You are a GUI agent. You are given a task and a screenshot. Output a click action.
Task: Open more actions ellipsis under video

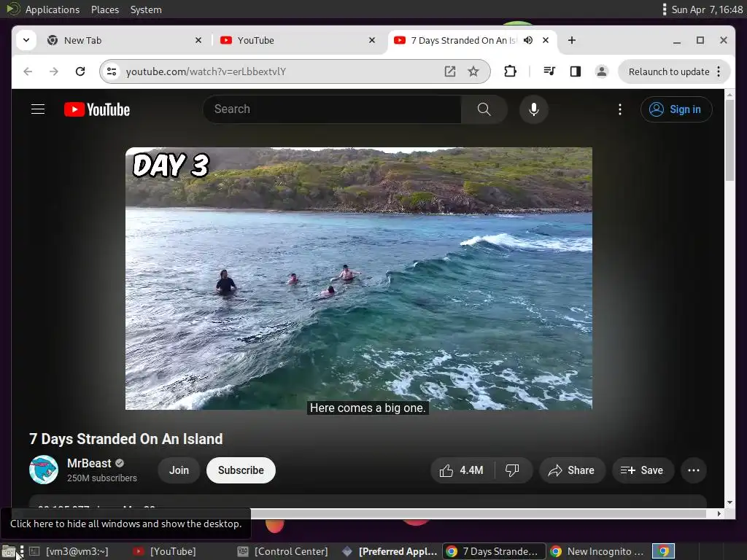click(694, 470)
